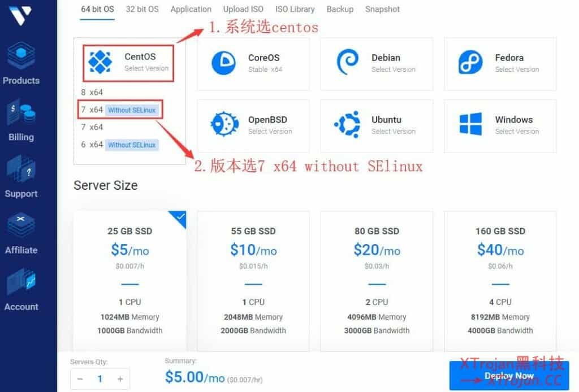Image resolution: width=579 pixels, height=392 pixels.
Task: Click the server quantity input field
Action: pos(100,378)
